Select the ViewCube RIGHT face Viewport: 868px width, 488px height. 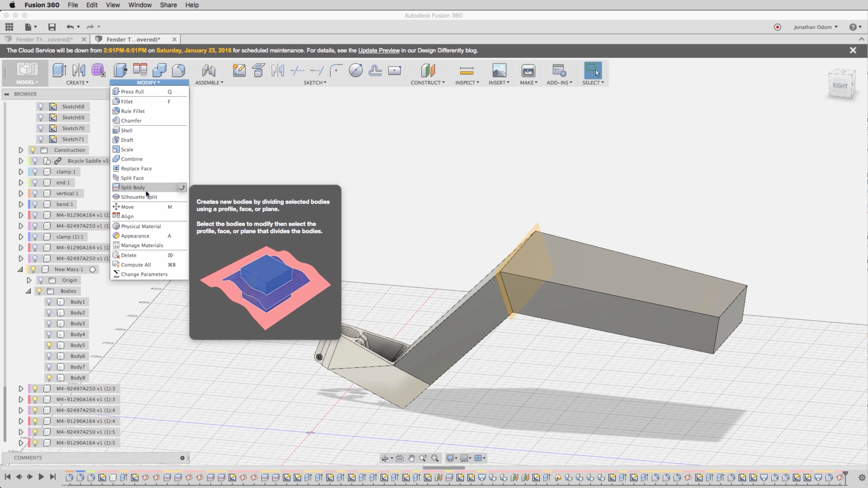(x=840, y=86)
